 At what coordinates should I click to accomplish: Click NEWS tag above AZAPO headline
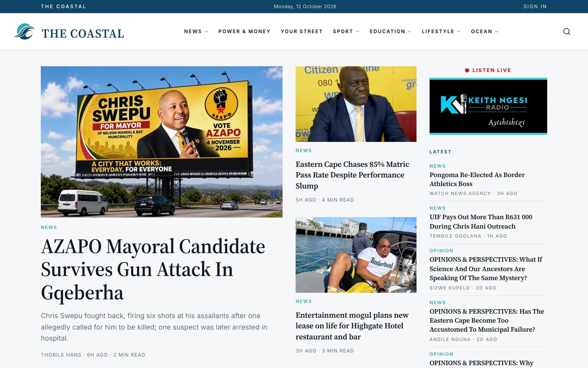[49, 227]
